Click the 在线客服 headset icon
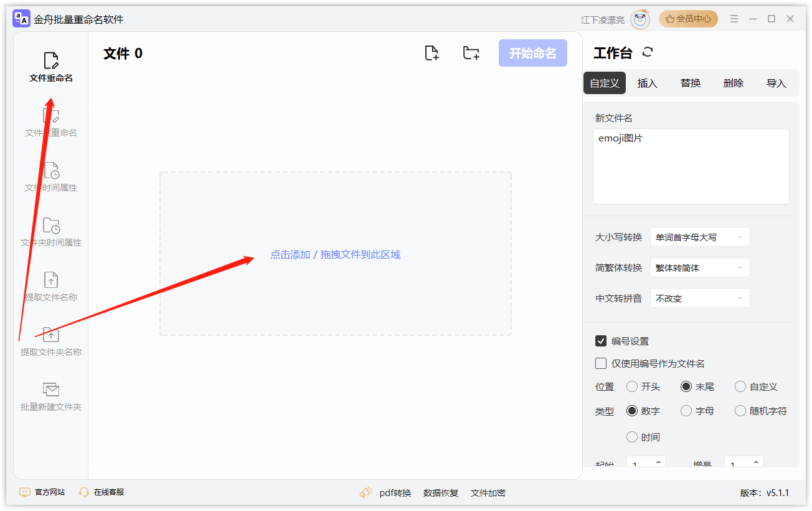 tap(84, 492)
